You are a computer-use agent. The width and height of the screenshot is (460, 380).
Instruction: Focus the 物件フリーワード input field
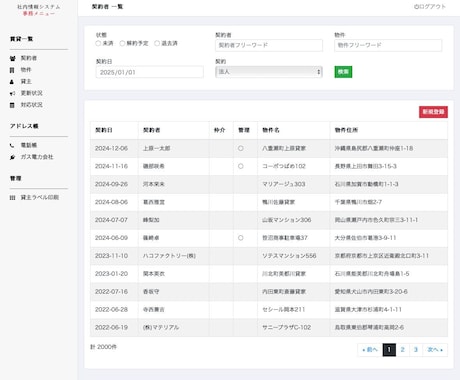pyautogui.click(x=388, y=45)
